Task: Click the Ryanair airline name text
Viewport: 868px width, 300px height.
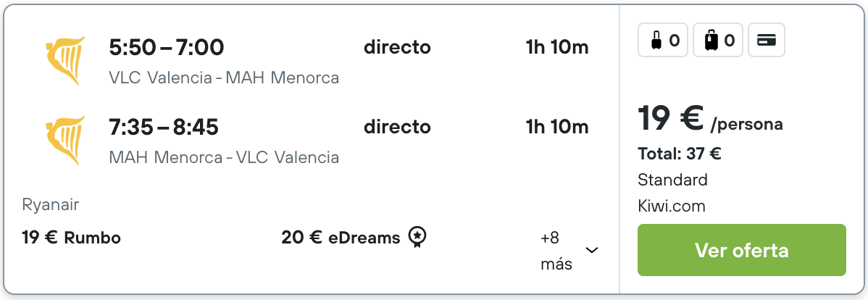Action: tap(51, 205)
